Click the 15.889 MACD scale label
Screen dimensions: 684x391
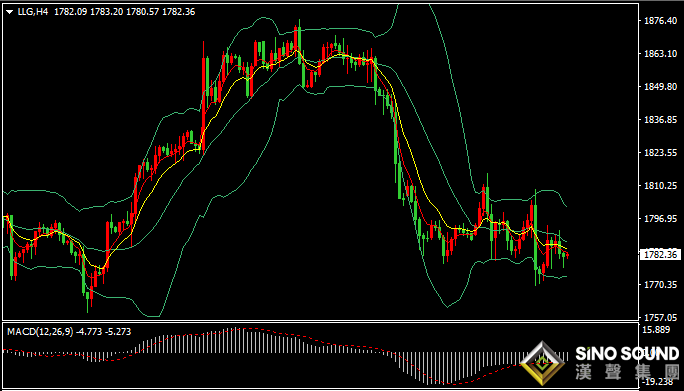coord(656,329)
